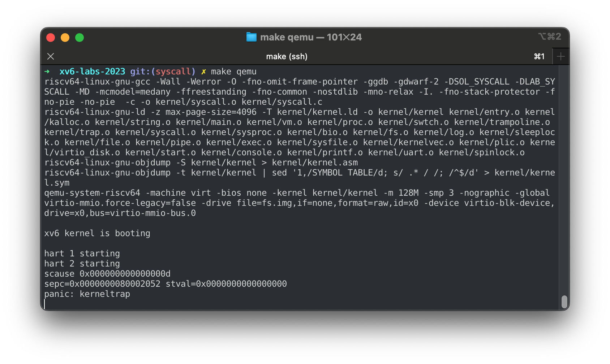Click the 'panic: kerneltrap' message line

(x=87, y=294)
